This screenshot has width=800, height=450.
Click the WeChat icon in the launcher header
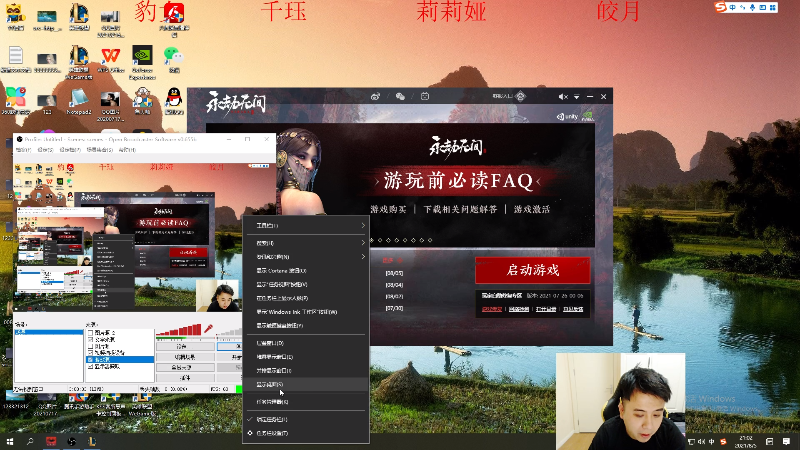click(x=400, y=96)
